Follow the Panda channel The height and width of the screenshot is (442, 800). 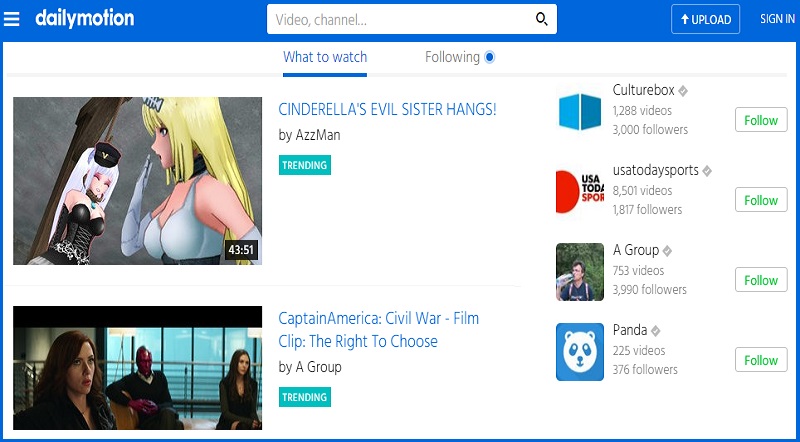pos(761,360)
